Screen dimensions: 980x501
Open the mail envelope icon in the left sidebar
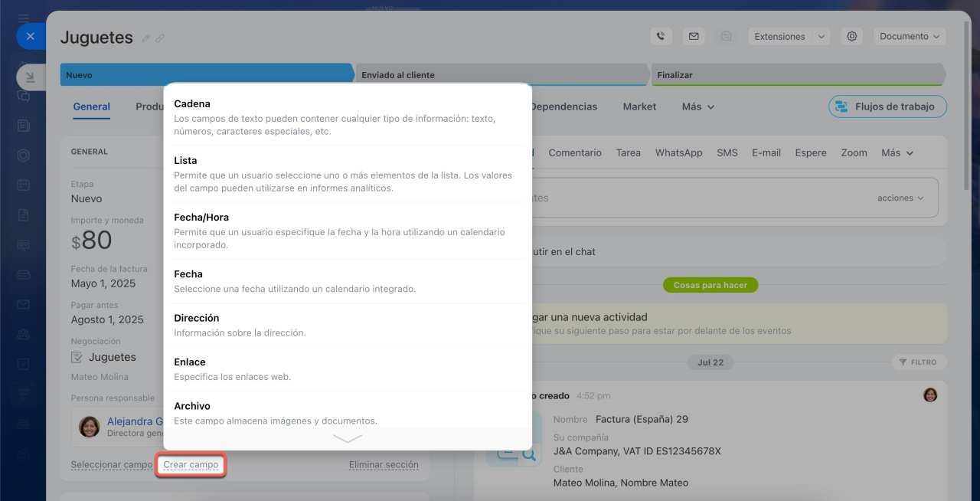coord(24,304)
